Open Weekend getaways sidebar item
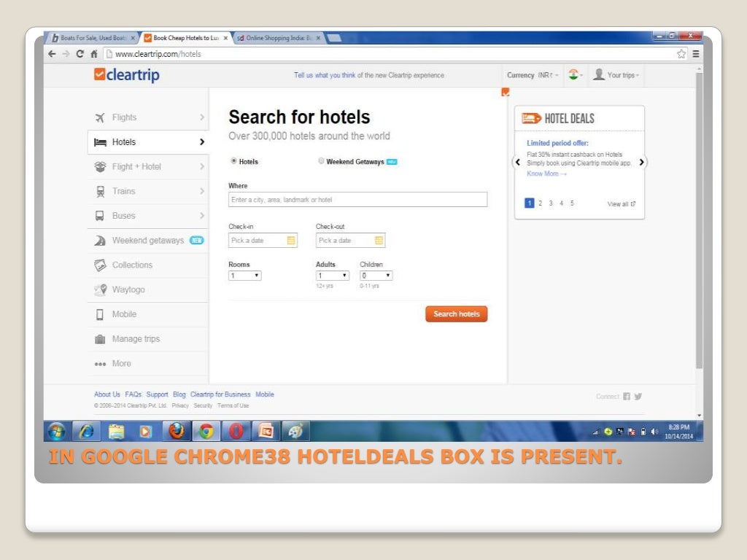Viewport: 747px width, 560px height. coord(148,241)
